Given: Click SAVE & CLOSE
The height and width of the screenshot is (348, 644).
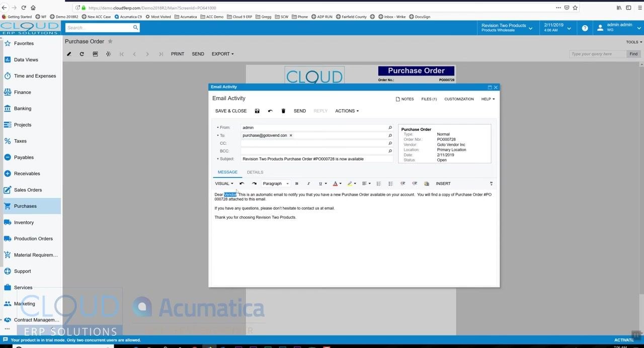Looking at the screenshot, I should [231, 111].
